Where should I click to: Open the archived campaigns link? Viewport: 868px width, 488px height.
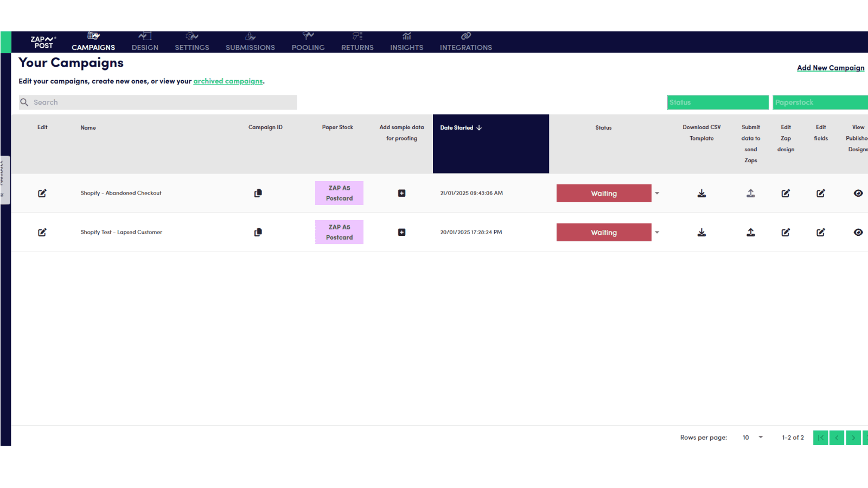click(x=228, y=81)
